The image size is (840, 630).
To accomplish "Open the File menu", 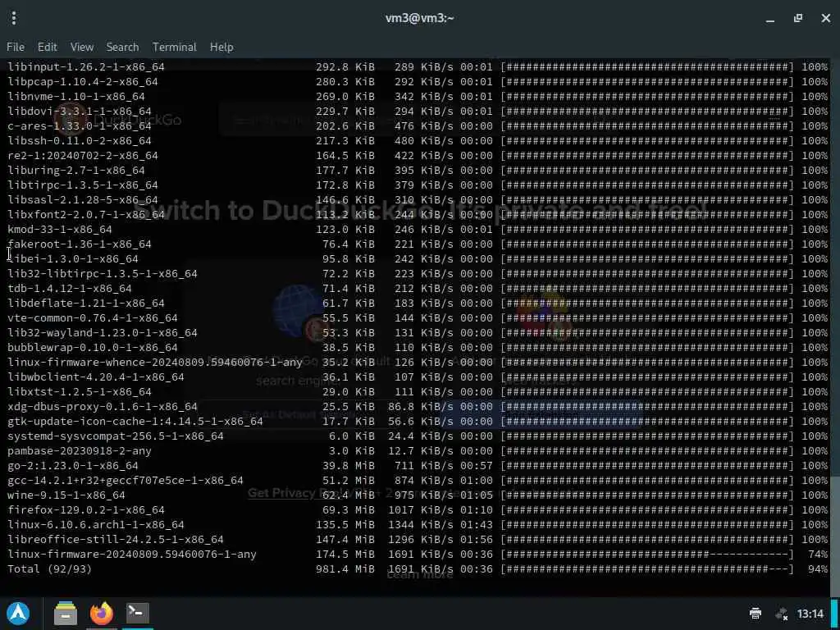I will tap(16, 47).
